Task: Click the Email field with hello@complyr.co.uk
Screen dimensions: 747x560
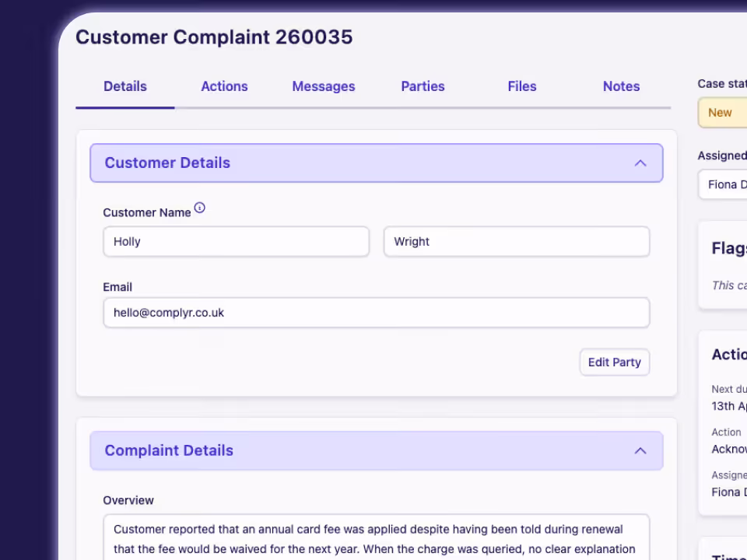Action: 377,313
